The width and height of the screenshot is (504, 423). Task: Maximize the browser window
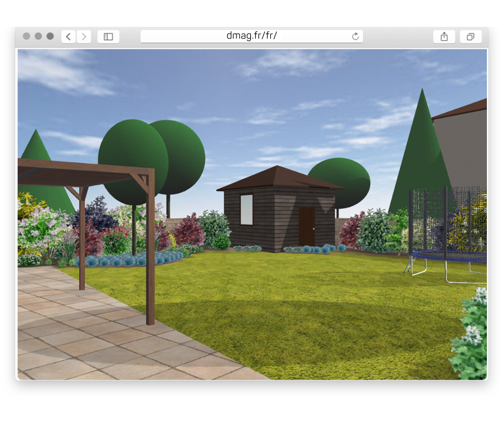tap(50, 36)
